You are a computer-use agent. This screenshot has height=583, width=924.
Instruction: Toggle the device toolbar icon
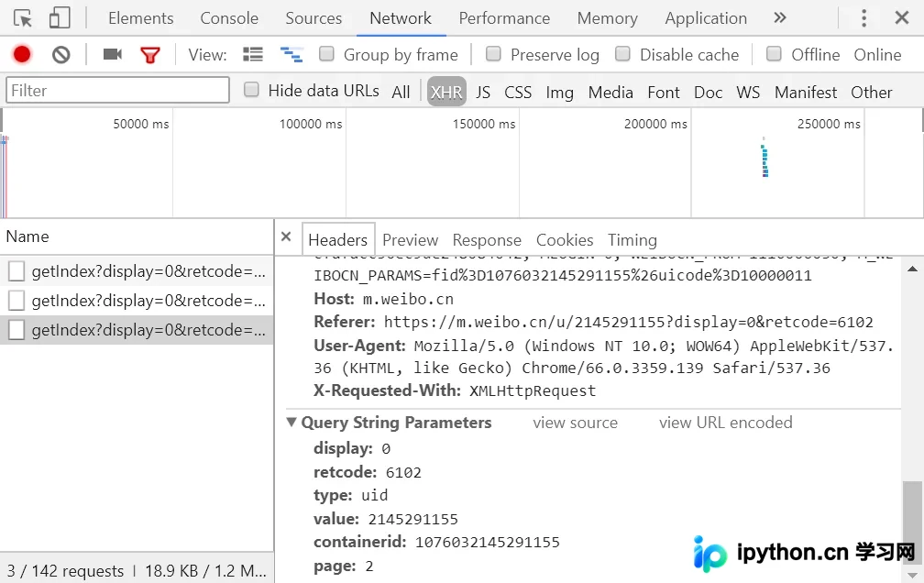pyautogui.click(x=60, y=18)
